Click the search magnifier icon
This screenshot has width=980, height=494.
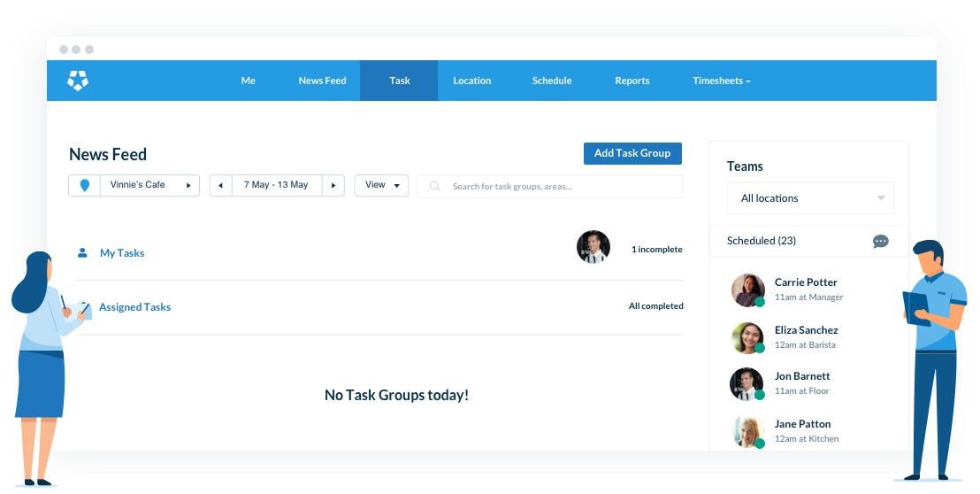435,187
